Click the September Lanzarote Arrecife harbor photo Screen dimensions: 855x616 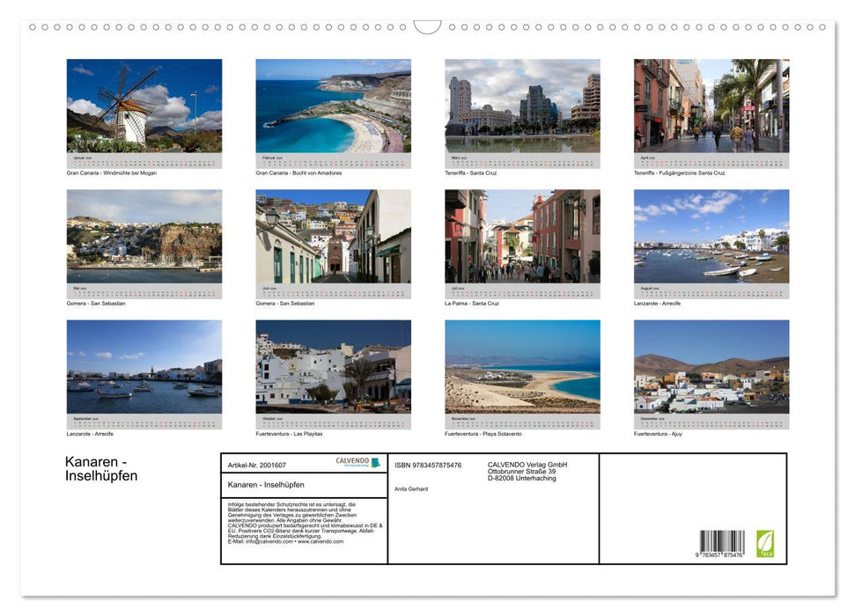[144, 366]
